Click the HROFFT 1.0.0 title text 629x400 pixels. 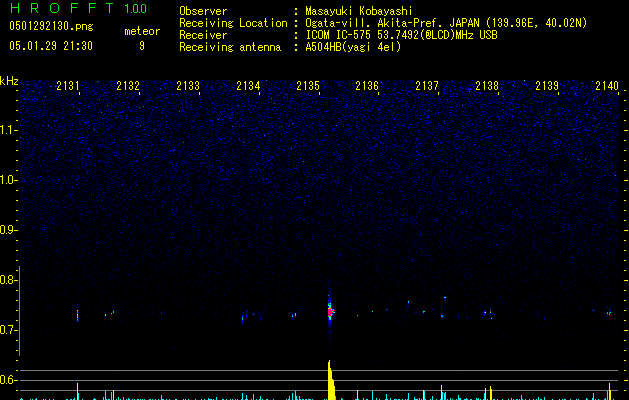tap(79, 8)
